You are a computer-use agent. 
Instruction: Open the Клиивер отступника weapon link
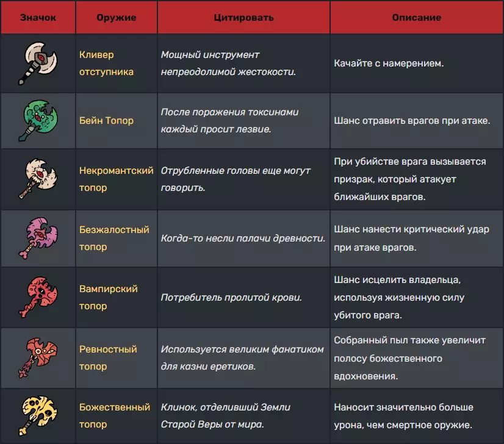(x=106, y=63)
